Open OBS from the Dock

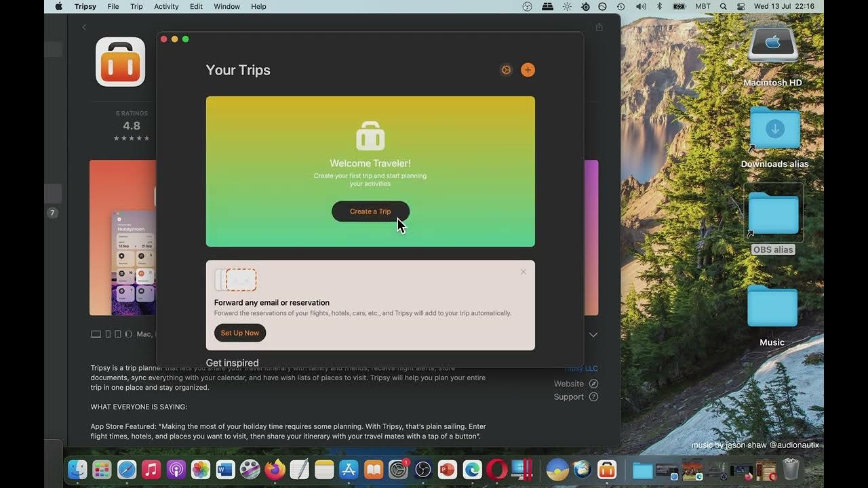coord(423,469)
